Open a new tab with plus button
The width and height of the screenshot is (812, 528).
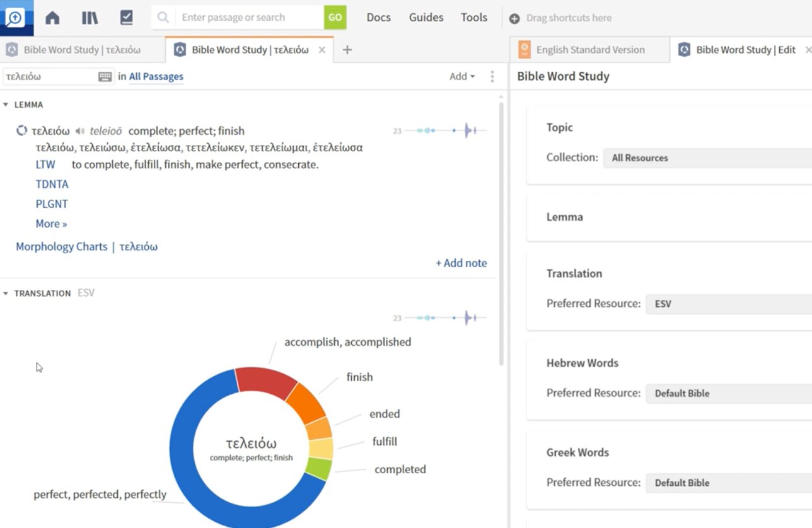tap(347, 50)
